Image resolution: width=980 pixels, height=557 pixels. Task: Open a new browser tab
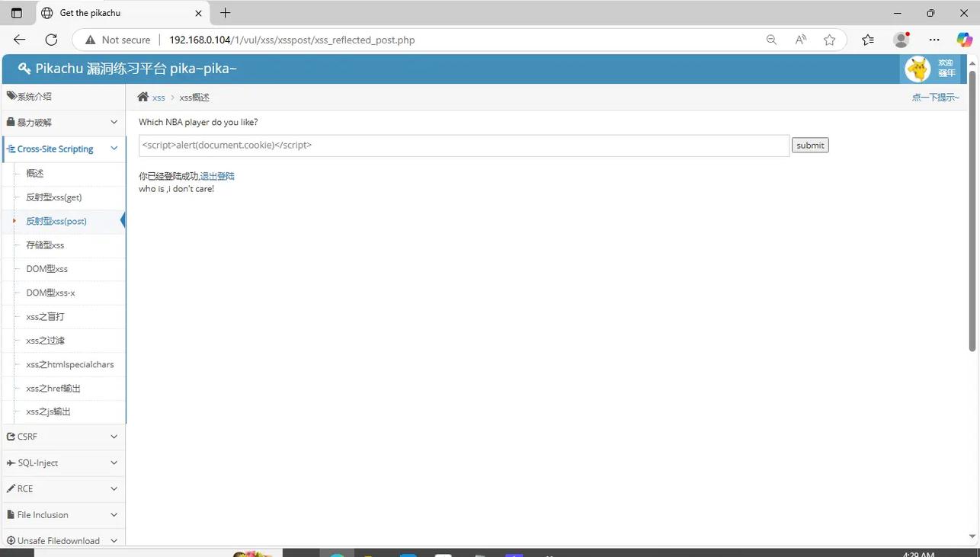point(225,13)
